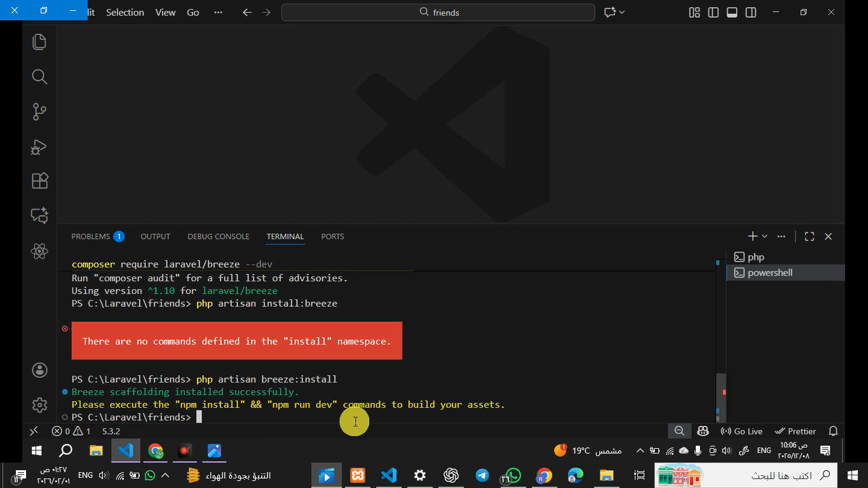
Task: Open the Explorer view in activity bar
Action: coord(39,42)
